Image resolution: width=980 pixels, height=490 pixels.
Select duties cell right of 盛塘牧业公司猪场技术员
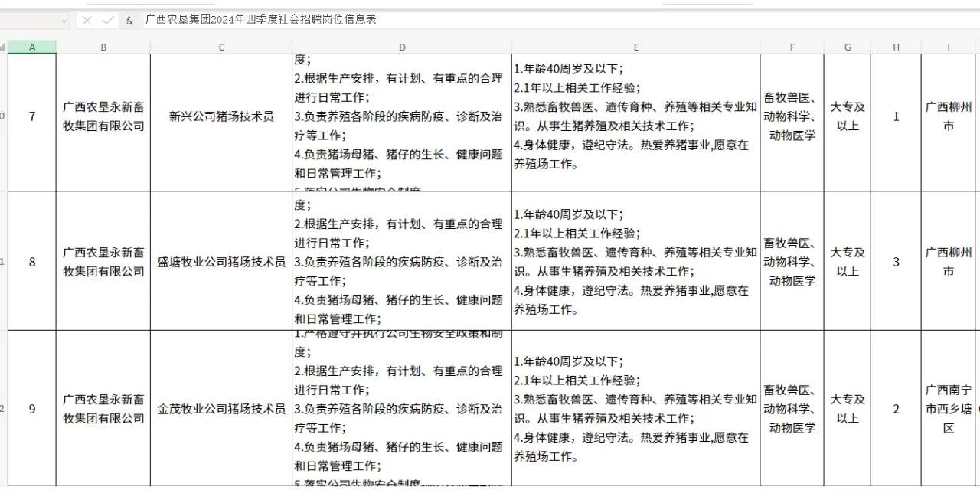coord(402,261)
